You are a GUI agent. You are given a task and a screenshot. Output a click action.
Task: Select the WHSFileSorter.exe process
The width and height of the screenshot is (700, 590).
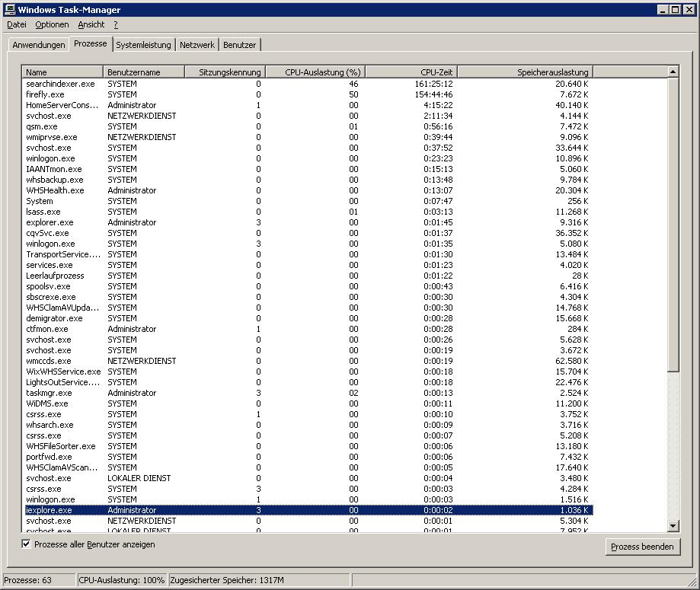click(309, 446)
